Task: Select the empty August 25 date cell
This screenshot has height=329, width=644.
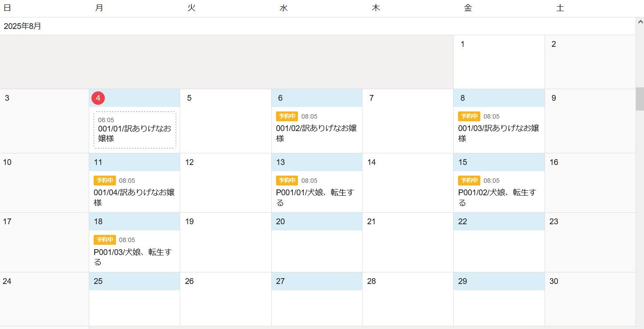Action: (134, 308)
